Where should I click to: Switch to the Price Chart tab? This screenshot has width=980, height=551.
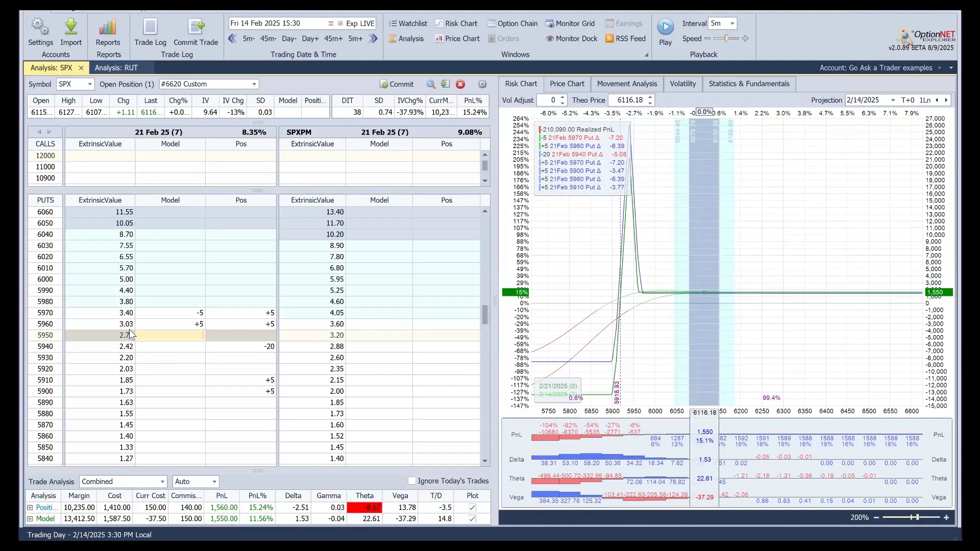pyautogui.click(x=567, y=84)
